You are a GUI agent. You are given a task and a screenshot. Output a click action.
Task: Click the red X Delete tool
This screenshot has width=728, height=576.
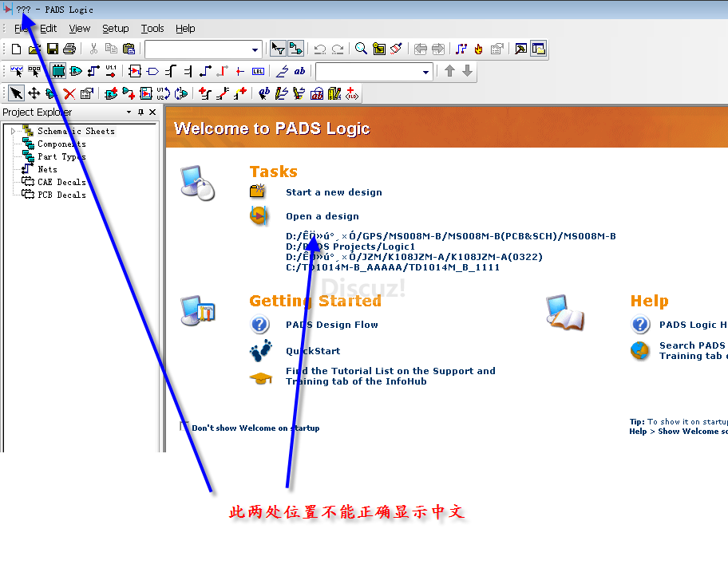pyautogui.click(x=69, y=94)
